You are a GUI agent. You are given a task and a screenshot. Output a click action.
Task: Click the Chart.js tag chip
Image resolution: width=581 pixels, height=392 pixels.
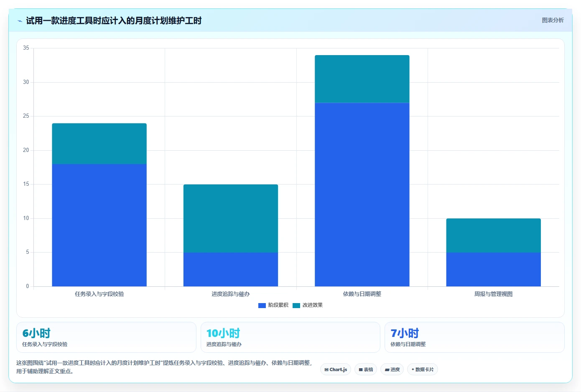pyautogui.click(x=336, y=369)
